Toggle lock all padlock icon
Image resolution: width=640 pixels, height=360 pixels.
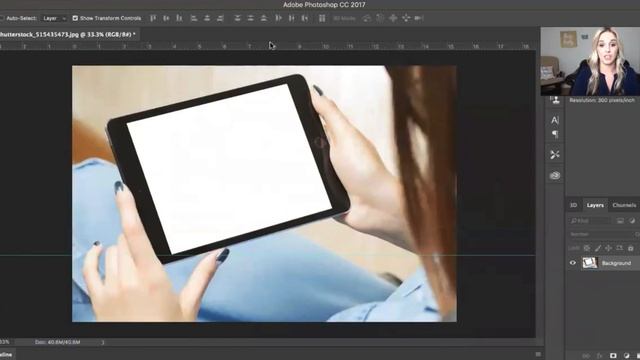(631, 248)
